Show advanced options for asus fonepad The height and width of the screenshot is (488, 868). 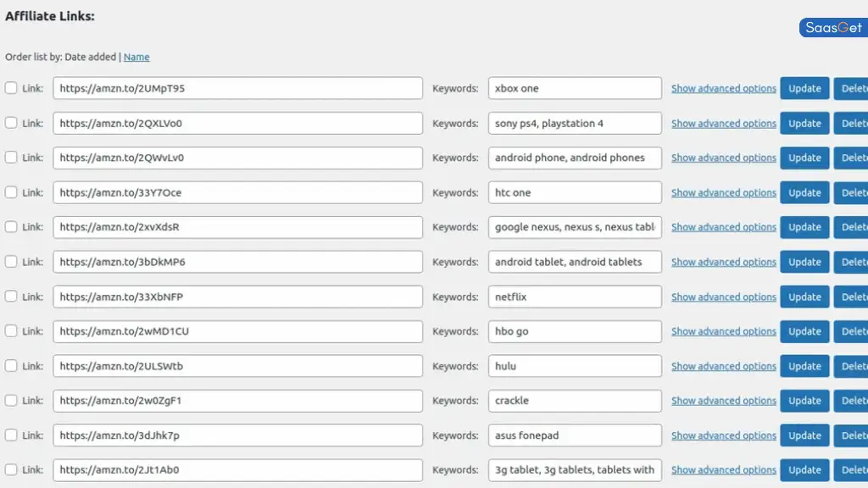(x=724, y=435)
